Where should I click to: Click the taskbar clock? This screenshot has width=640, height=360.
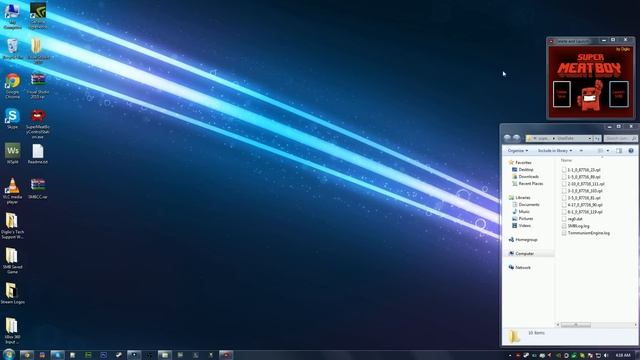tap(623, 356)
